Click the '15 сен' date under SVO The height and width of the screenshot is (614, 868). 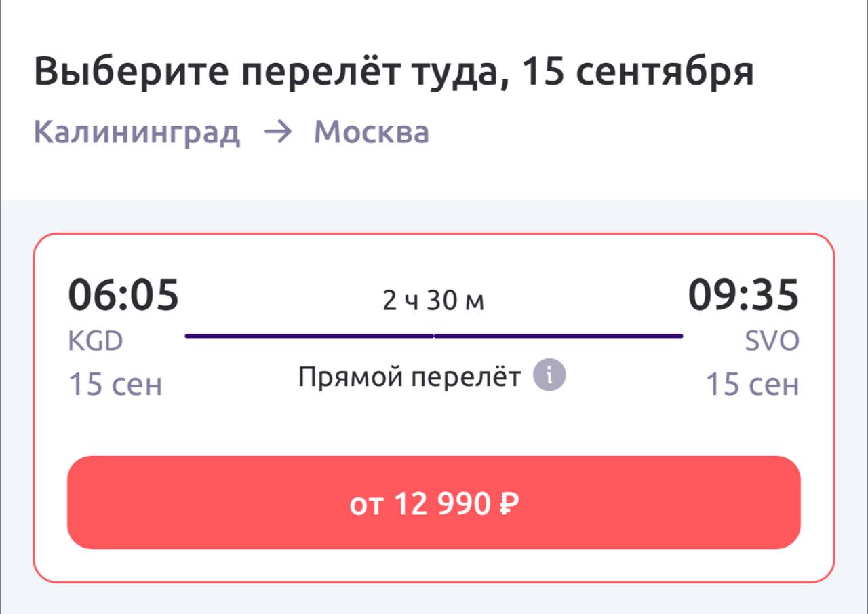point(752,385)
